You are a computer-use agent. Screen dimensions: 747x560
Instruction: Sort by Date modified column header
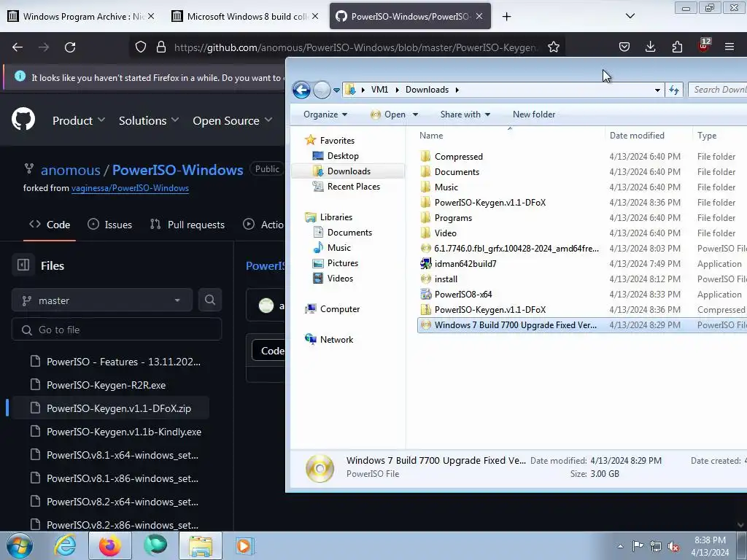pos(637,136)
